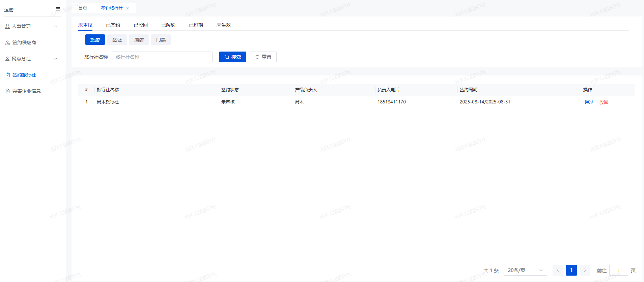
Task: Select the 门票 category filter
Action: coord(161,40)
